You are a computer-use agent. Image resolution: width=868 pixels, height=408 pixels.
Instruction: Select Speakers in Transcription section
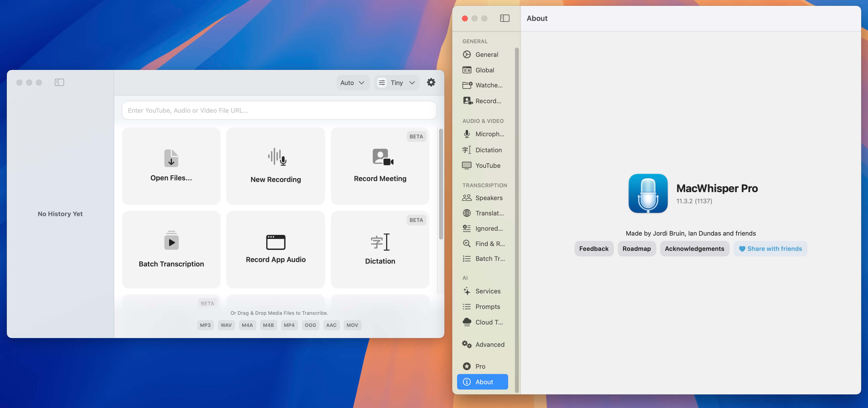tap(483, 198)
